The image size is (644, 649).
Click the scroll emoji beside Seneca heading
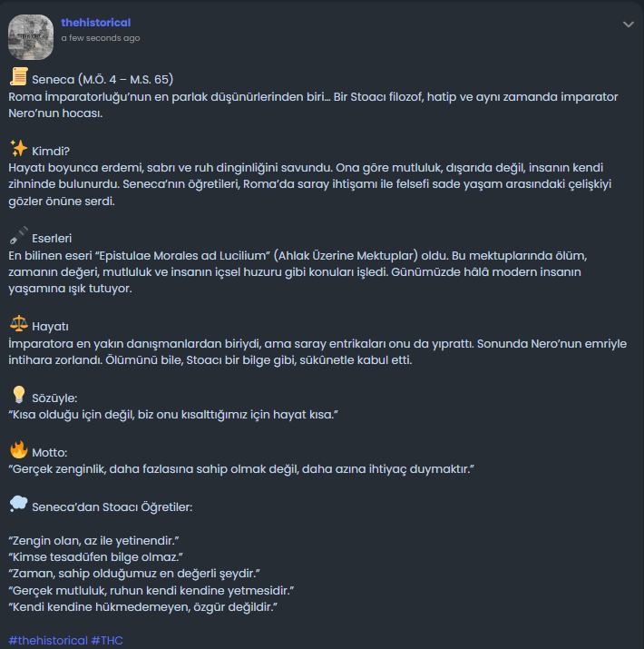pyautogui.click(x=17, y=77)
